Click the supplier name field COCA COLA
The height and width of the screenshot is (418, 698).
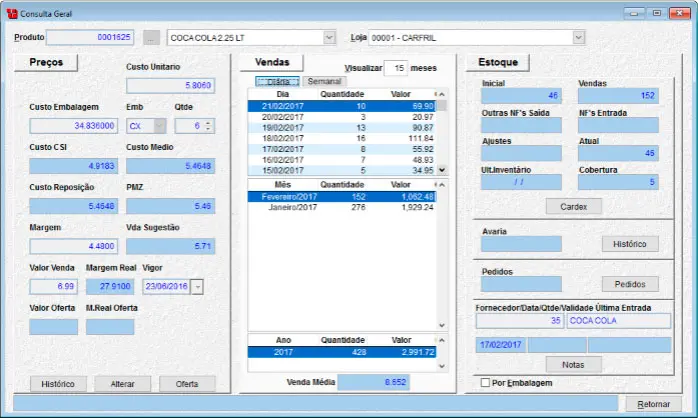click(x=618, y=321)
